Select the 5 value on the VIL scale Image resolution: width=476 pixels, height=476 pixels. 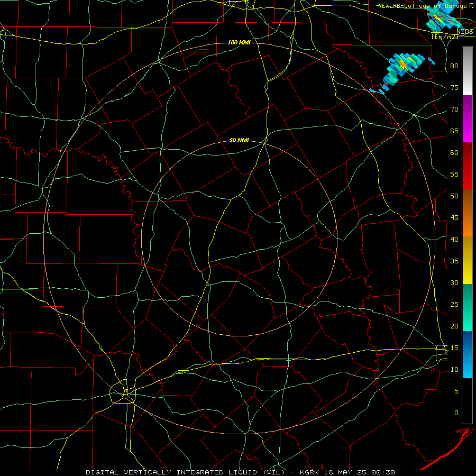(x=456, y=391)
